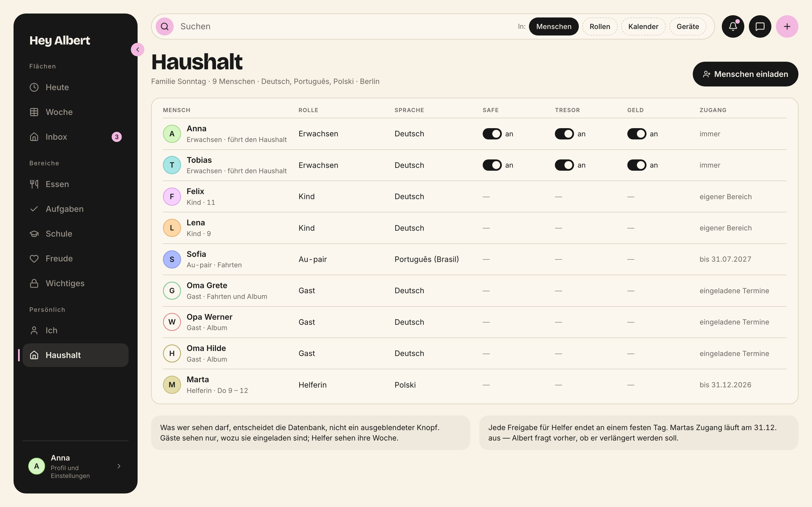The width and height of the screenshot is (812, 507).
Task: Go to Freude with heart icon
Action: [x=76, y=259]
